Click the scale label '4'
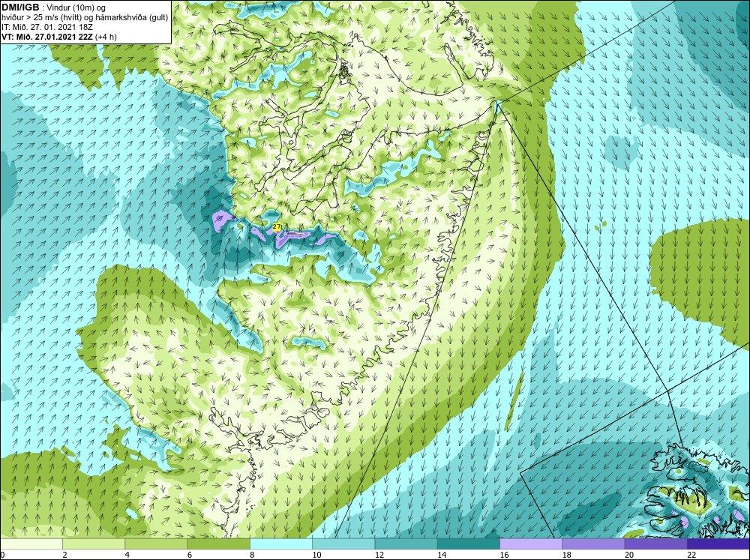Screen dimensions: 750x560 coord(127,555)
